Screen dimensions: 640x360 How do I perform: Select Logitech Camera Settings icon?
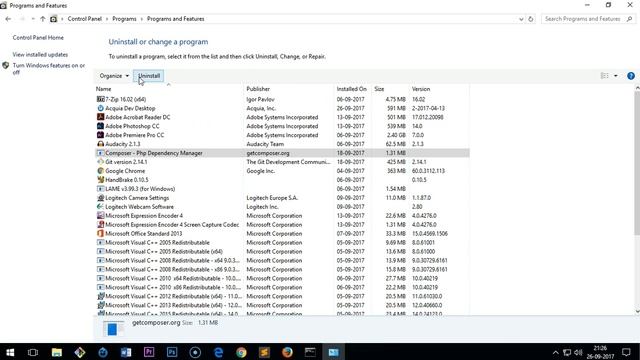(x=100, y=198)
